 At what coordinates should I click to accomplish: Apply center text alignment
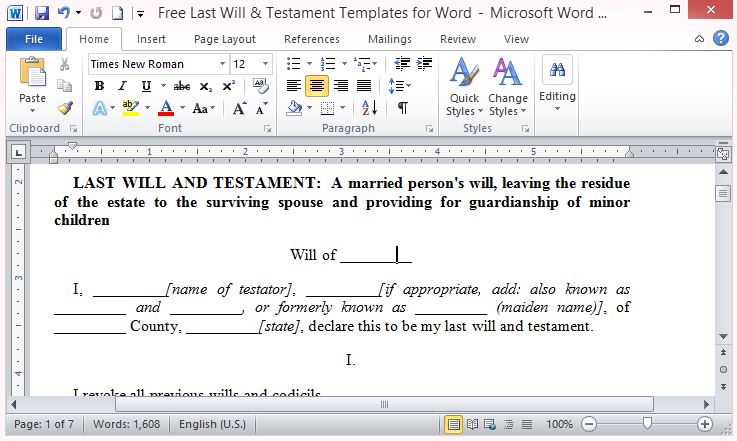pos(317,86)
